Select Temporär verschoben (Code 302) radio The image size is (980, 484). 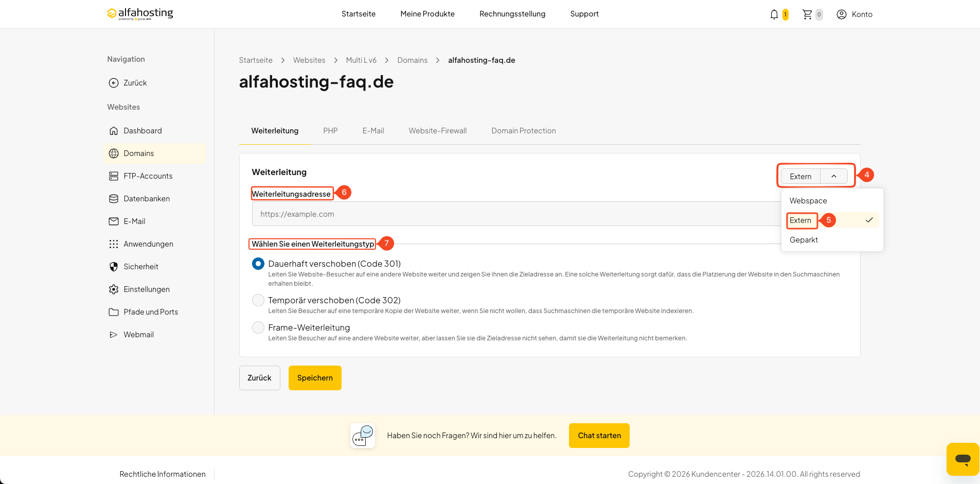point(258,300)
